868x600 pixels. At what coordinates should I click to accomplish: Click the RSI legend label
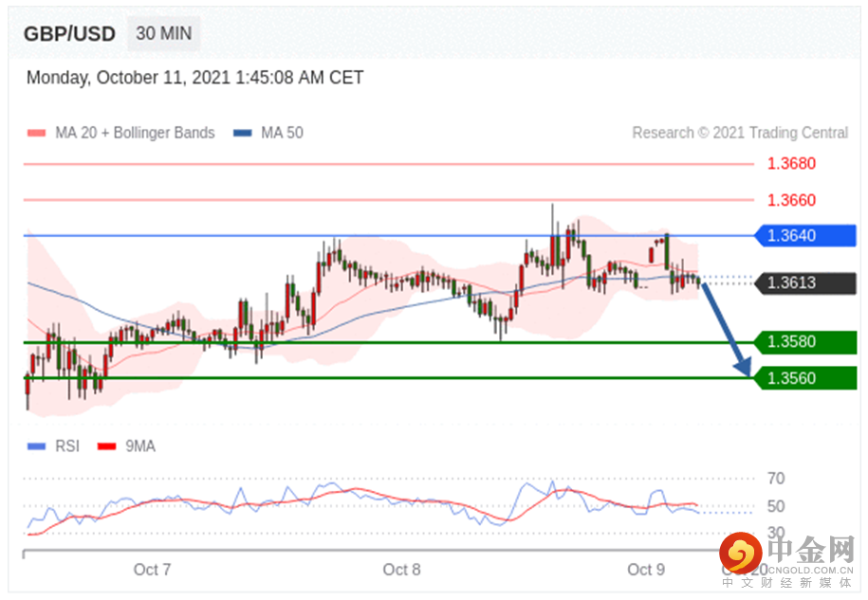click(x=67, y=446)
